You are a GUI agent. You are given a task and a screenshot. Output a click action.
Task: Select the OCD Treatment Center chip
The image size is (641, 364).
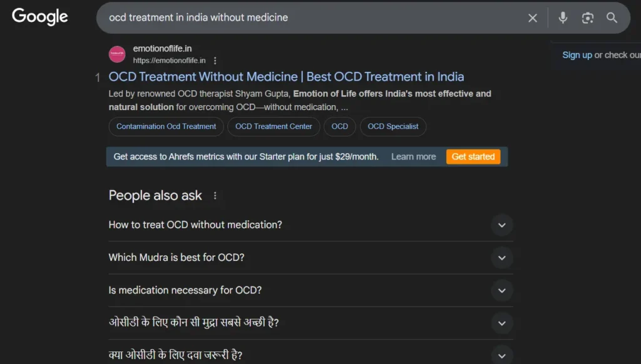pos(274,126)
